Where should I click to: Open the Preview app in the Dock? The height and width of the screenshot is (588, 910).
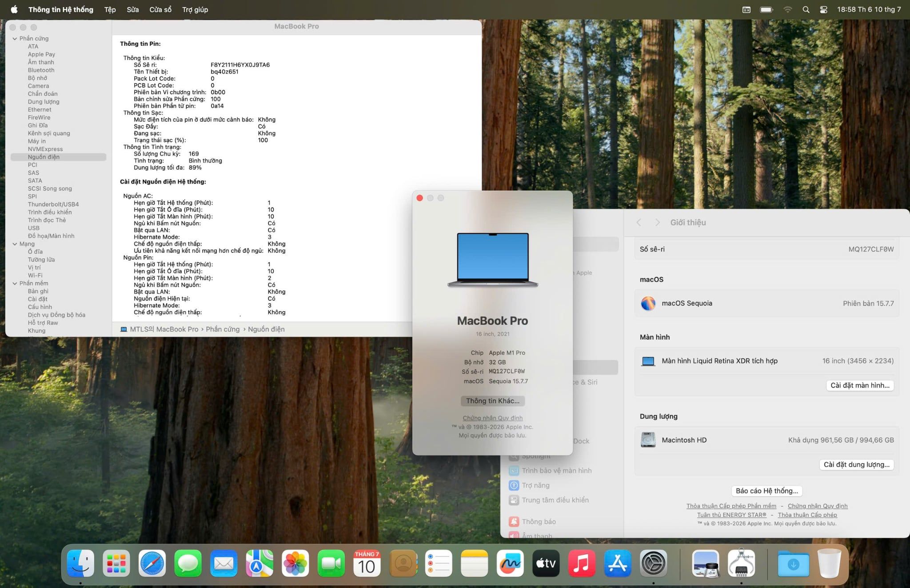coord(706,563)
